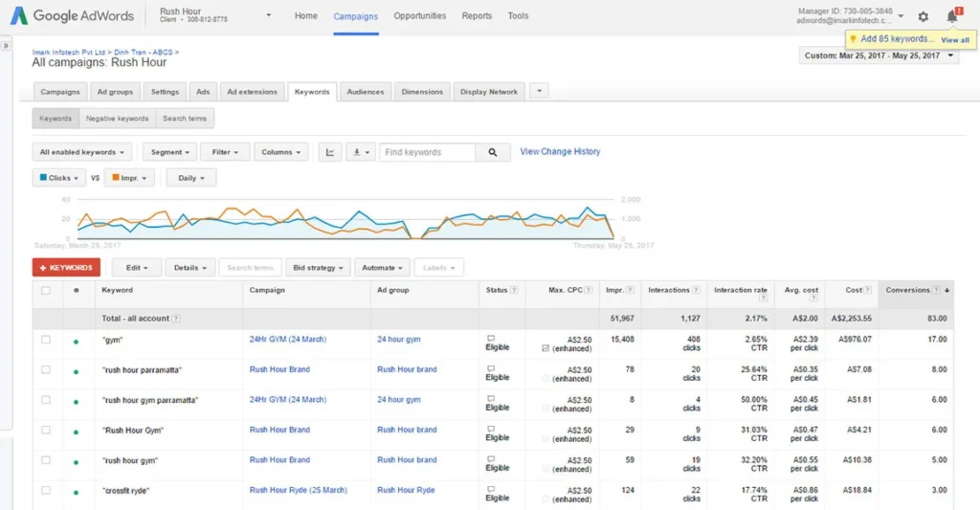Open the Automate dropdown

point(383,268)
